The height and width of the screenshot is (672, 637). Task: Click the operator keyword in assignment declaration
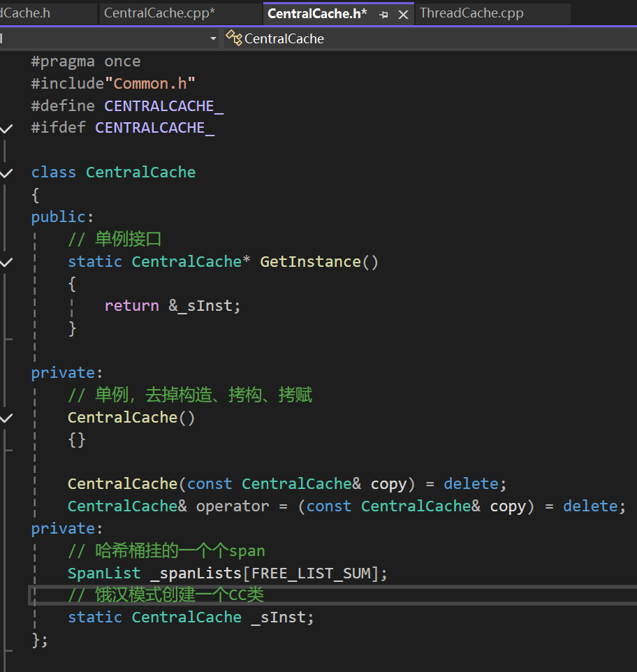[233, 506]
